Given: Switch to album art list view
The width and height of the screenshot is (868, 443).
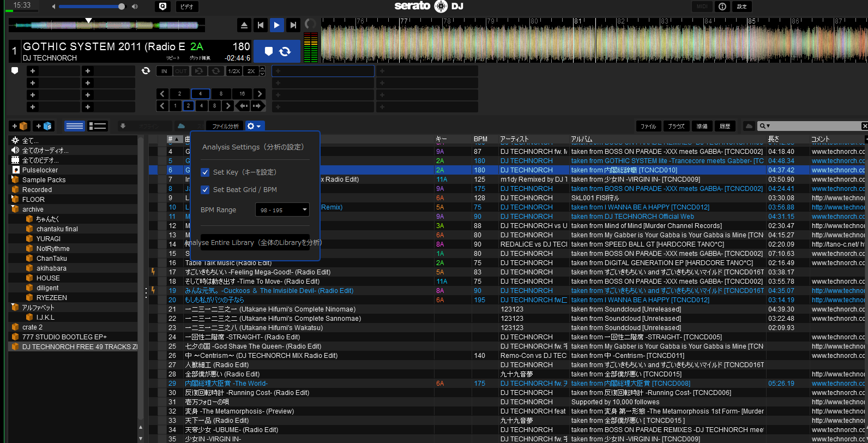Looking at the screenshot, I should tap(98, 126).
